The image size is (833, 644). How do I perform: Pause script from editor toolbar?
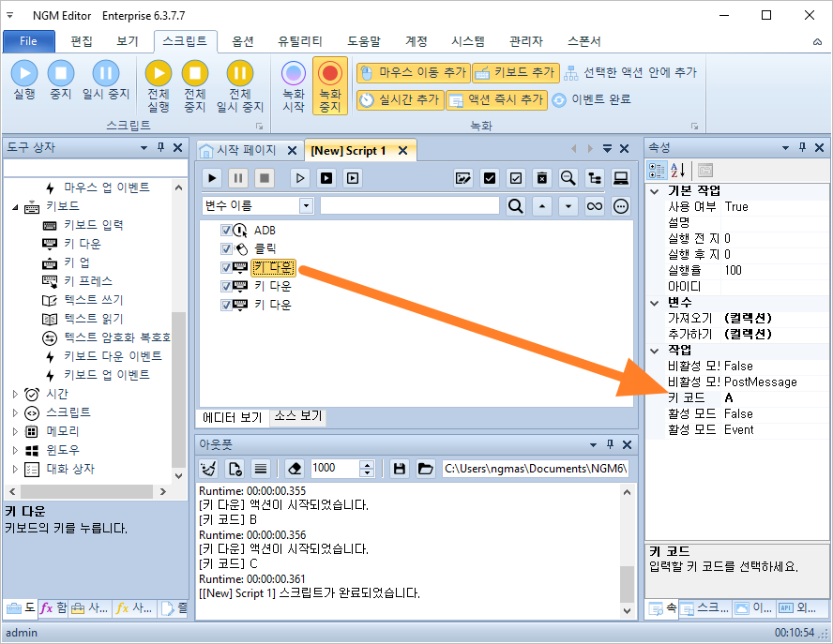click(238, 178)
